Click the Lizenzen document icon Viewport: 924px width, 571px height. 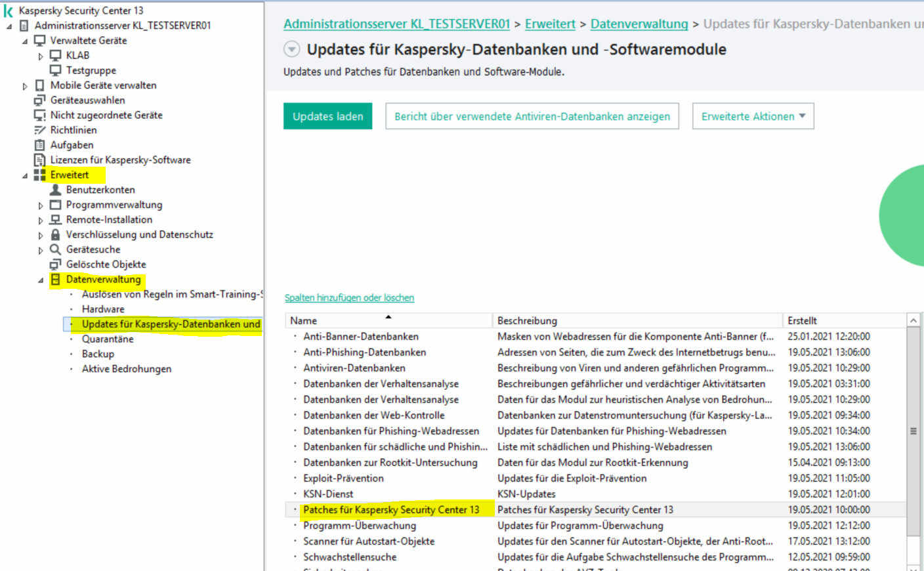coord(40,160)
